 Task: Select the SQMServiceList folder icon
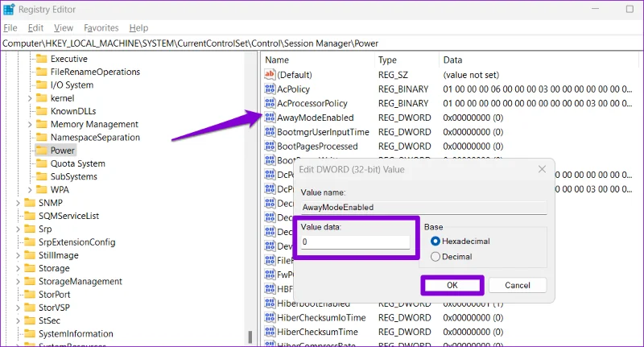(30, 216)
